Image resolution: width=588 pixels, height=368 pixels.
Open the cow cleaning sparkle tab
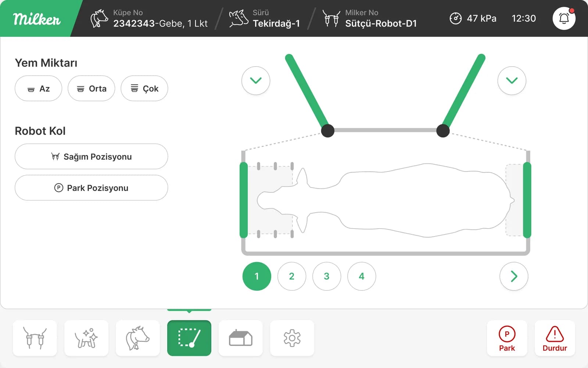click(86, 338)
